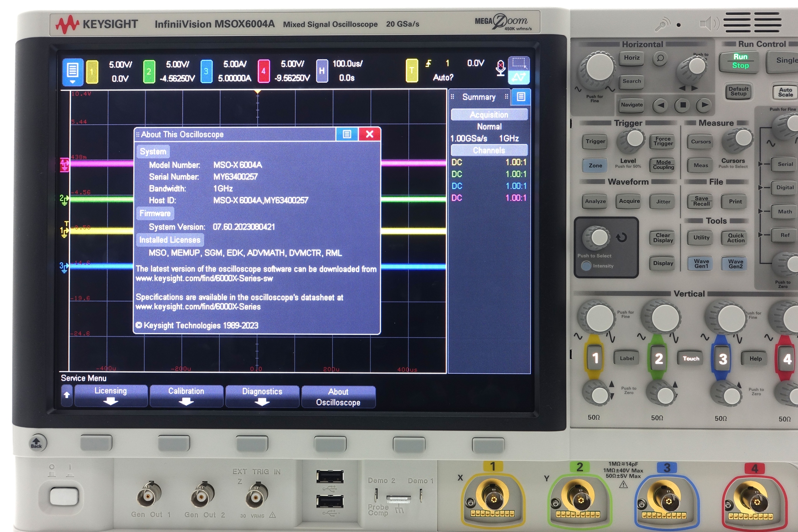Select the About Oscilloscope softkey
The height and width of the screenshot is (532, 798).
[338, 397]
